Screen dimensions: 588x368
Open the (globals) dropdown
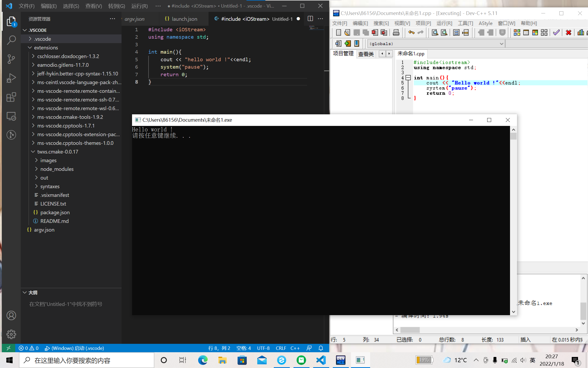tap(501, 44)
